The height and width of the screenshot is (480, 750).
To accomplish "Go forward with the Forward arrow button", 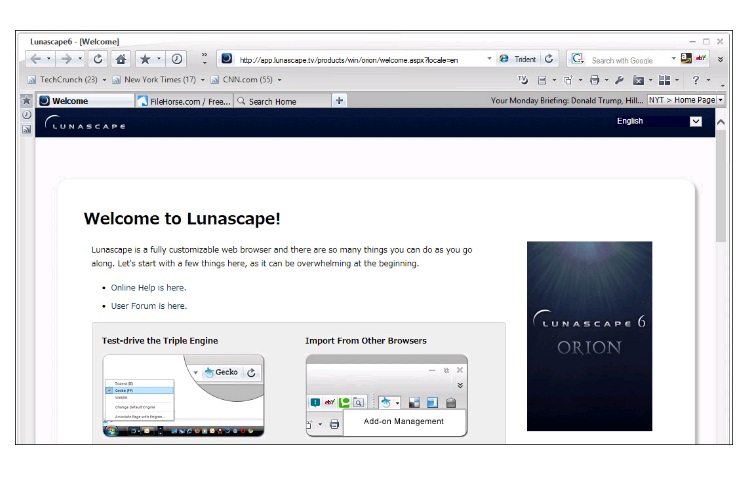I will 66,59.
